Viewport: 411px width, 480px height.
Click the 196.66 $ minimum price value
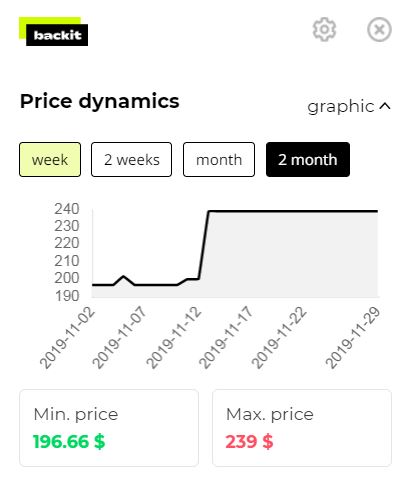point(69,442)
